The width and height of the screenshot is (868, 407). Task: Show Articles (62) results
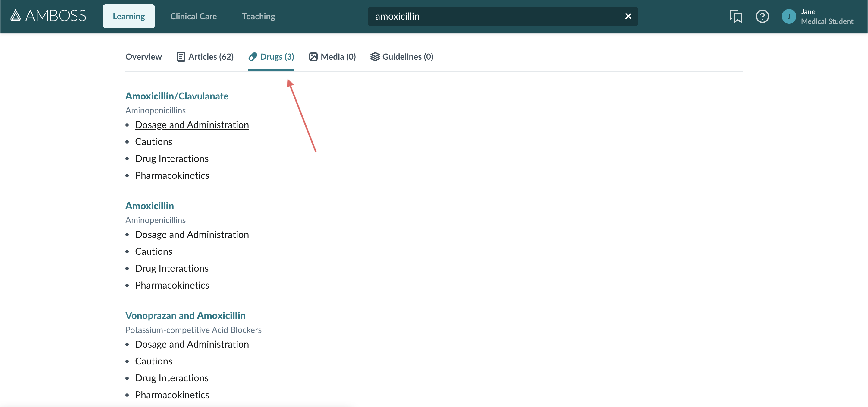point(205,57)
